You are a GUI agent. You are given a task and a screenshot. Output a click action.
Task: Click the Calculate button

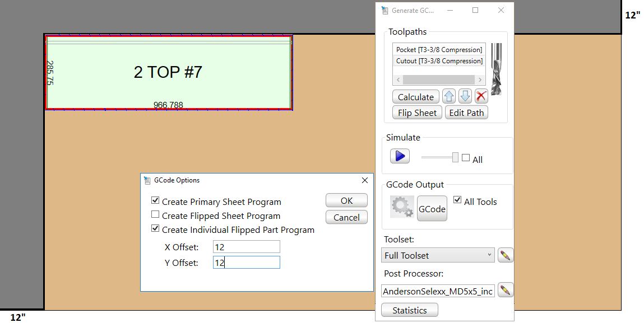tap(415, 97)
